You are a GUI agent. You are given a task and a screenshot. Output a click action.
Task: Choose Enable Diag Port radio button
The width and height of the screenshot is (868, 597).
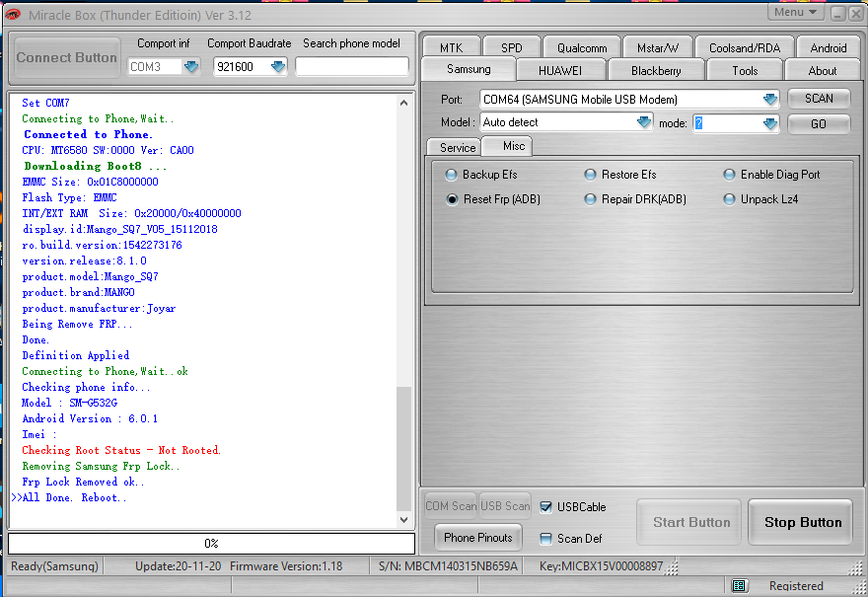click(x=730, y=175)
